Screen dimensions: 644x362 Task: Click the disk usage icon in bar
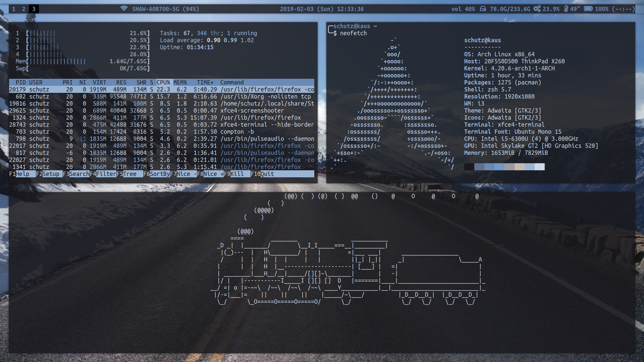coord(483,9)
